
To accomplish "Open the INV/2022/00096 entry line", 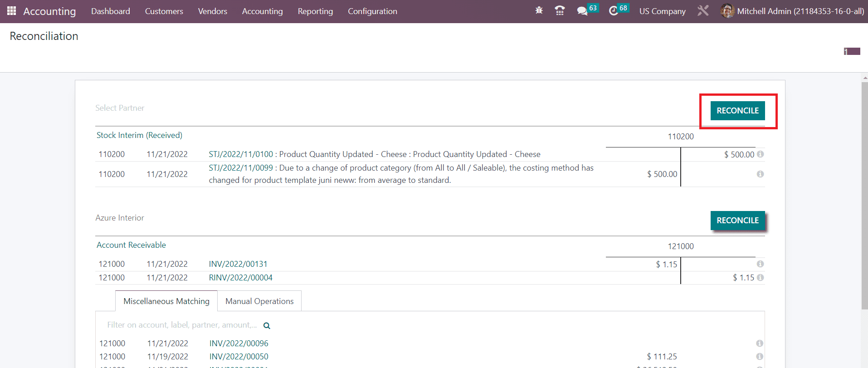I will 239,343.
